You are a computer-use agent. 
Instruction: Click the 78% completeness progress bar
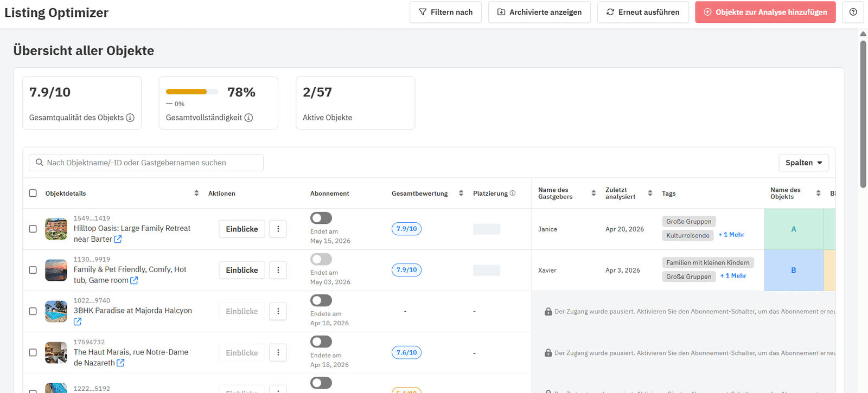click(x=192, y=92)
